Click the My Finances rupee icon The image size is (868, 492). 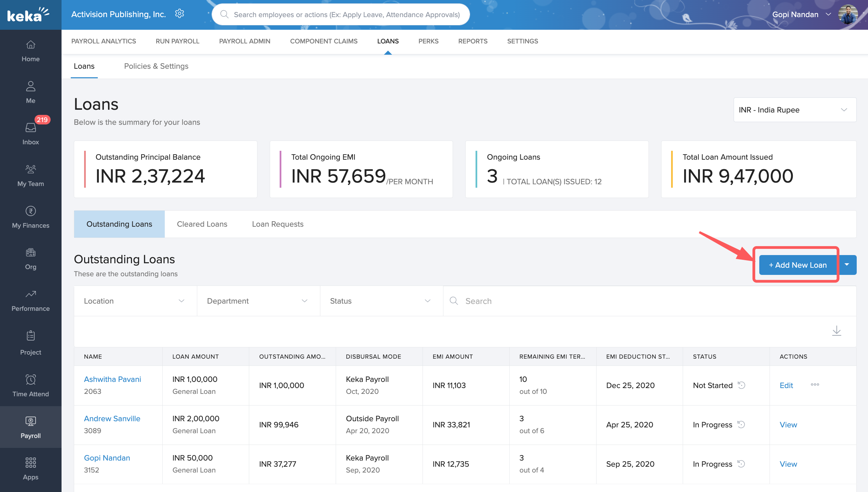(30, 211)
